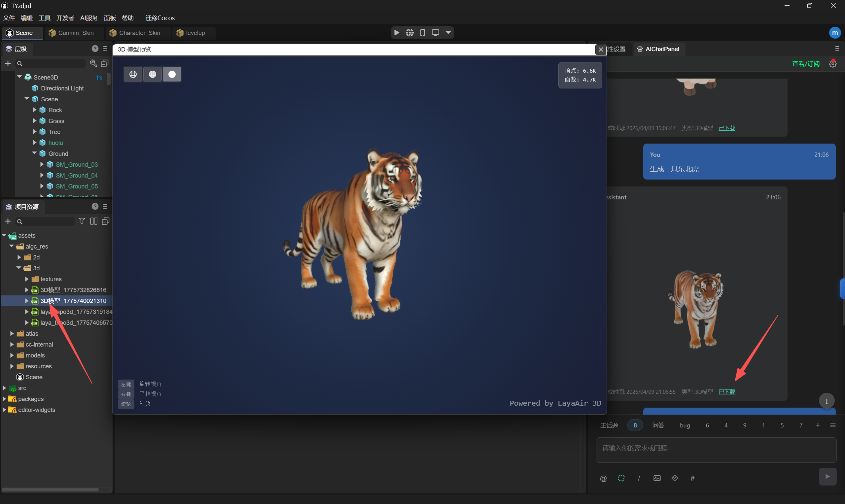Switch 3D preview to wireframe mode

click(x=133, y=74)
